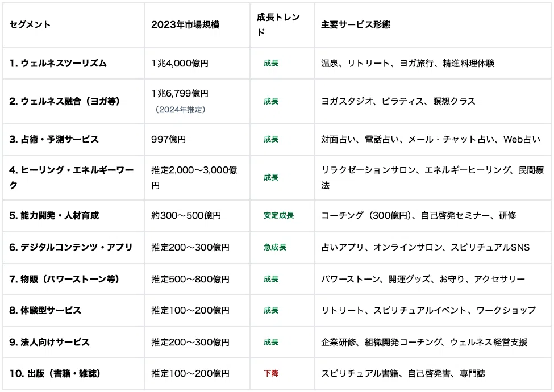Click the セグメント column header

tap(30, 25)
